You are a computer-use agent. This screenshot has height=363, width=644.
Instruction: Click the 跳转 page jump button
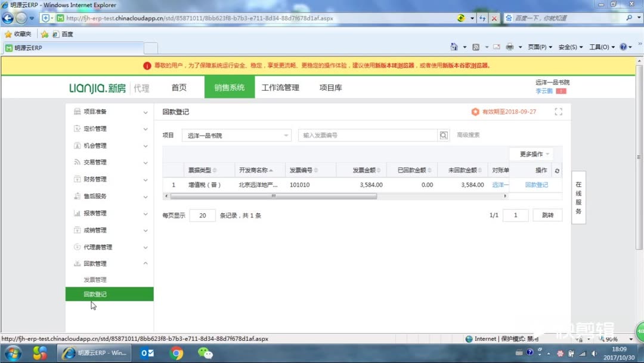point(547,214)
